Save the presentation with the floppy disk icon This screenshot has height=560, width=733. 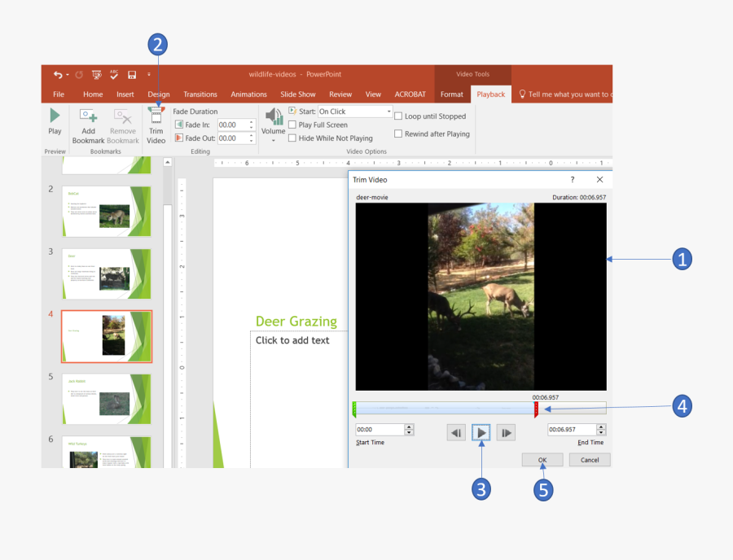coord(132,75)
